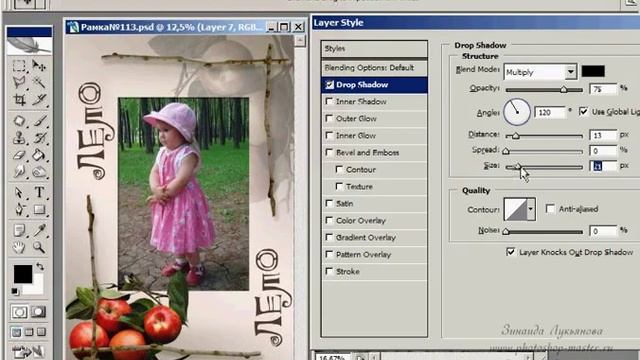640x360 pixels.
Task: Select the Hand tool
Action: 19,247
